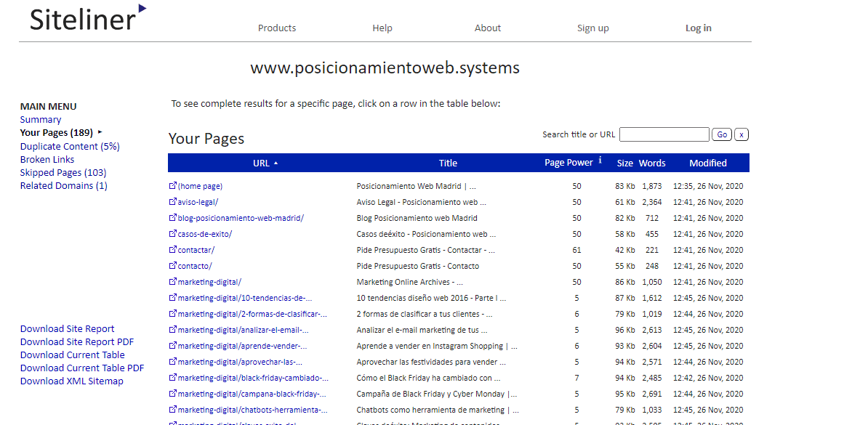
Task: Open external link icon for home page row
Action: 173,186
